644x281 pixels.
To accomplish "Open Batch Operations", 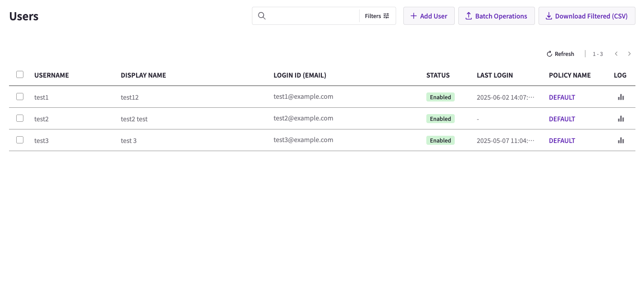I will click(x=496, y=16).
